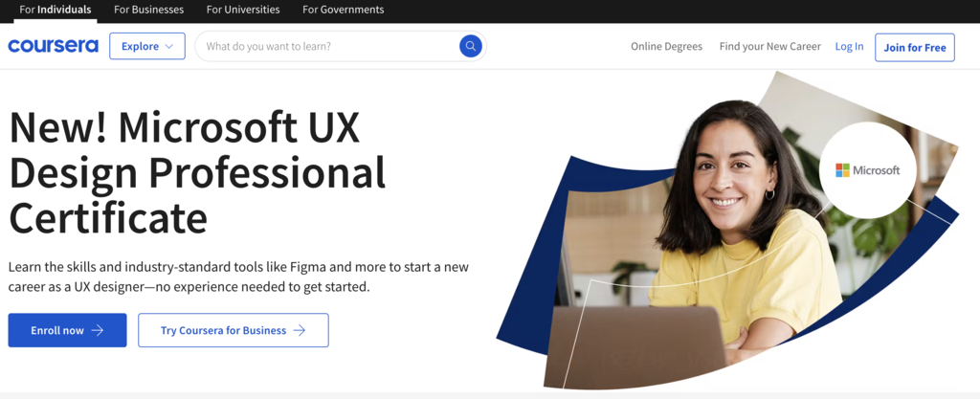Viewport: 980px width, 399px height.
Task: Open Find your New Career link
Action: (x=770, y=46)
